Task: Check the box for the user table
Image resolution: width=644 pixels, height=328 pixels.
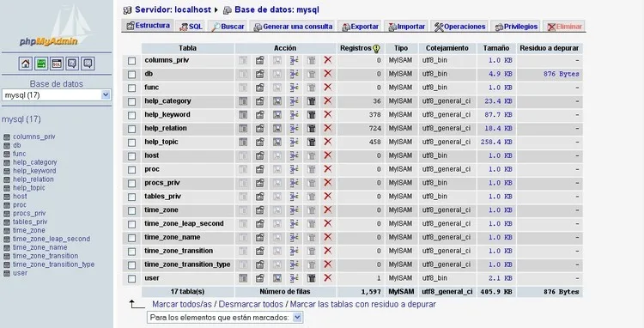Action: [131, 278]
